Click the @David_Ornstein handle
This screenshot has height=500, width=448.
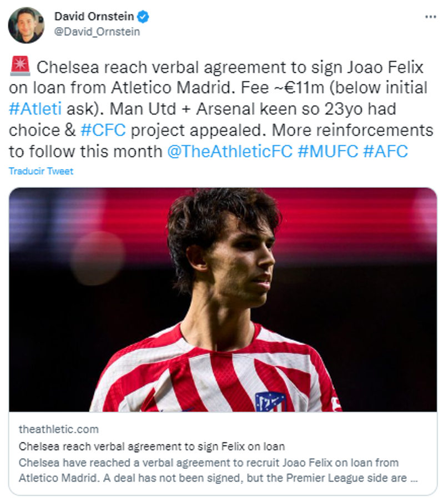pyautogui.click(x=97, y=32)
